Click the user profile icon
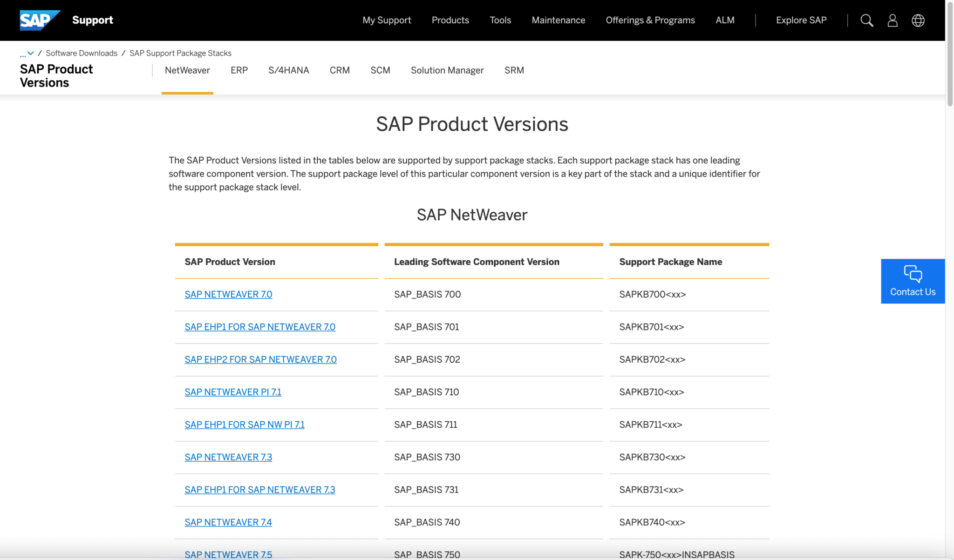The width and height of the screenshot is (954, 560). point(892,20)
